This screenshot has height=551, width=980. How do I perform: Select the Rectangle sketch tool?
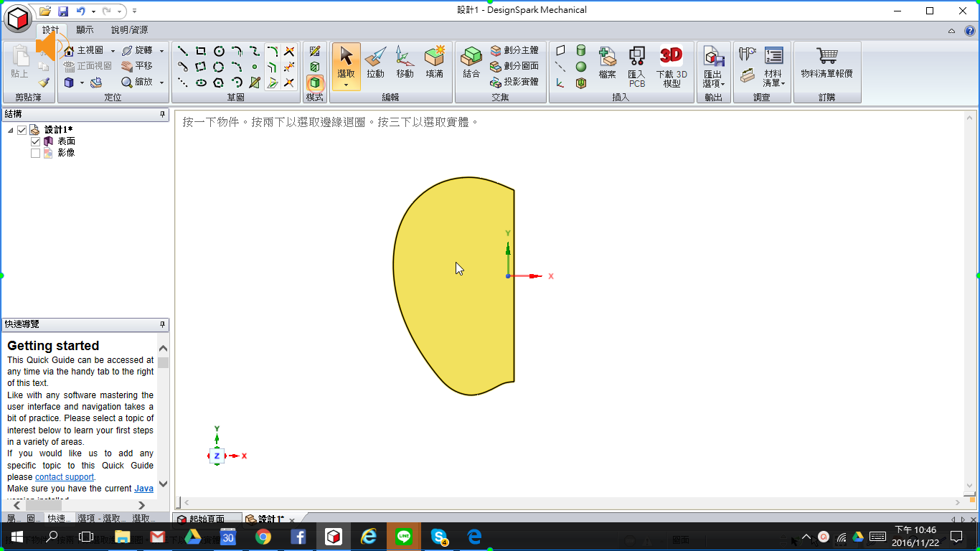(201, 51)
